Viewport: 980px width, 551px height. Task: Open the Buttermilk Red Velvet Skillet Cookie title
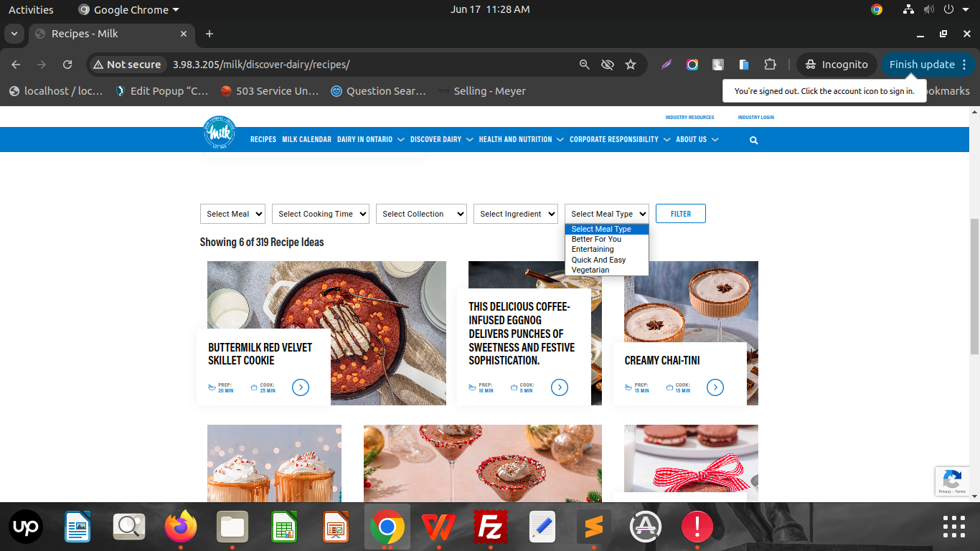point(260,354)
